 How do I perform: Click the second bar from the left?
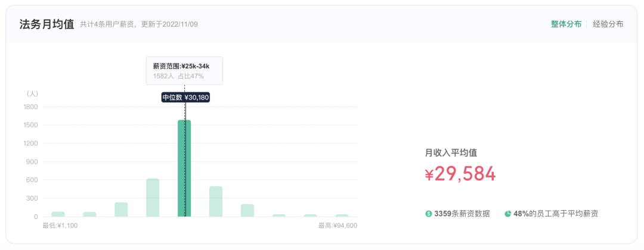tap(89, 214)
